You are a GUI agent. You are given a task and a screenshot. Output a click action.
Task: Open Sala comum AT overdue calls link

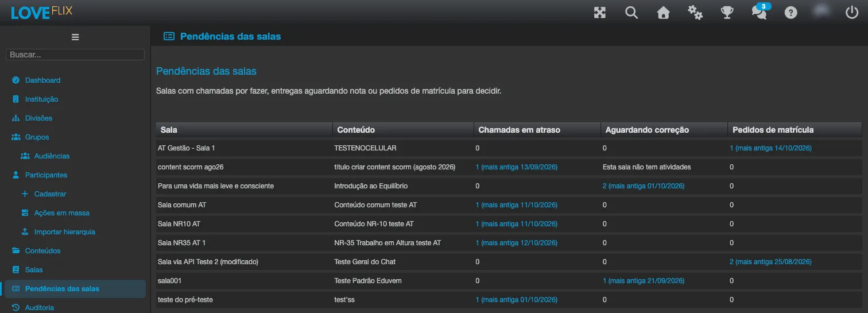point(517,204)
